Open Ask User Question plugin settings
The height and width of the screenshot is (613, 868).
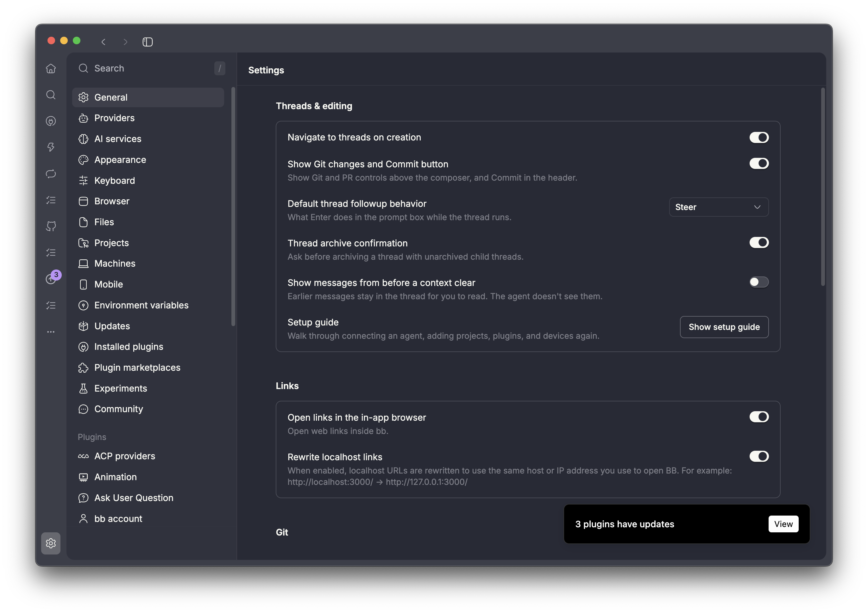pos(148,498)
